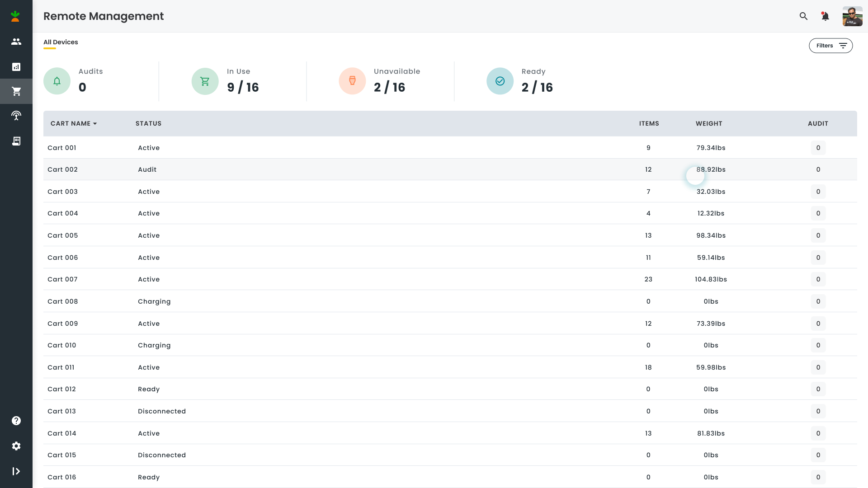The height and width of the screenshot is (488, 868).
Task: Open the user profile avatar
Action: 852,16
